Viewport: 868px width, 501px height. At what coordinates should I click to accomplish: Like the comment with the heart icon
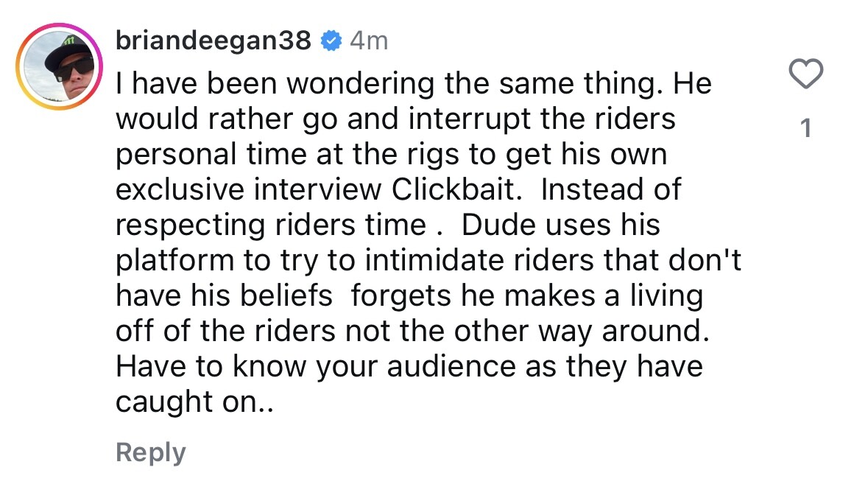point(805,75)
